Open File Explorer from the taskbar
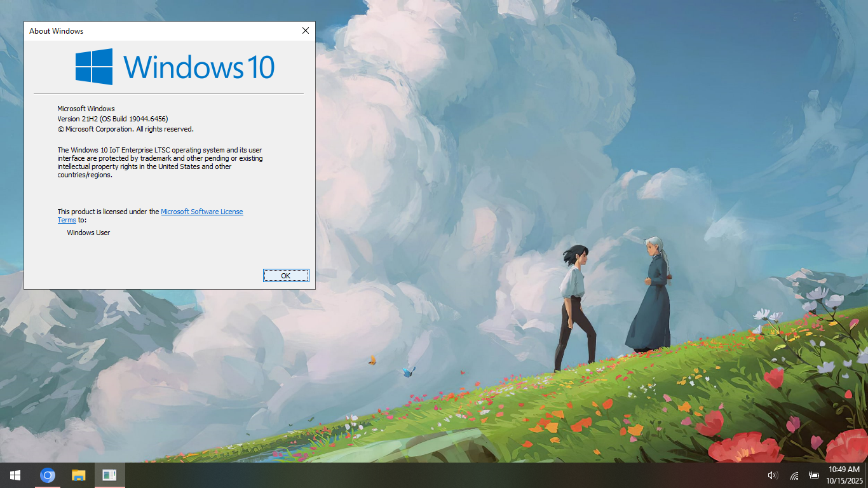Viewport: 868px width, 488px height. (x=78, y=475)
